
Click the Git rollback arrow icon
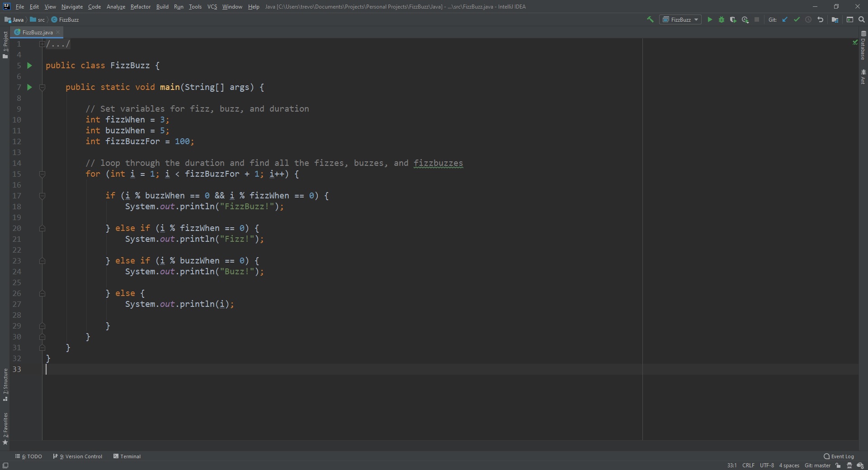820,19
